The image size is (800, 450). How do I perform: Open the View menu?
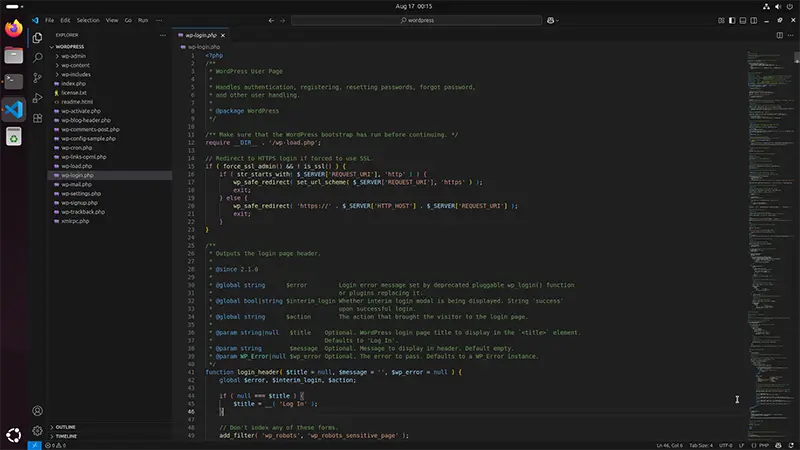[112, 20]
